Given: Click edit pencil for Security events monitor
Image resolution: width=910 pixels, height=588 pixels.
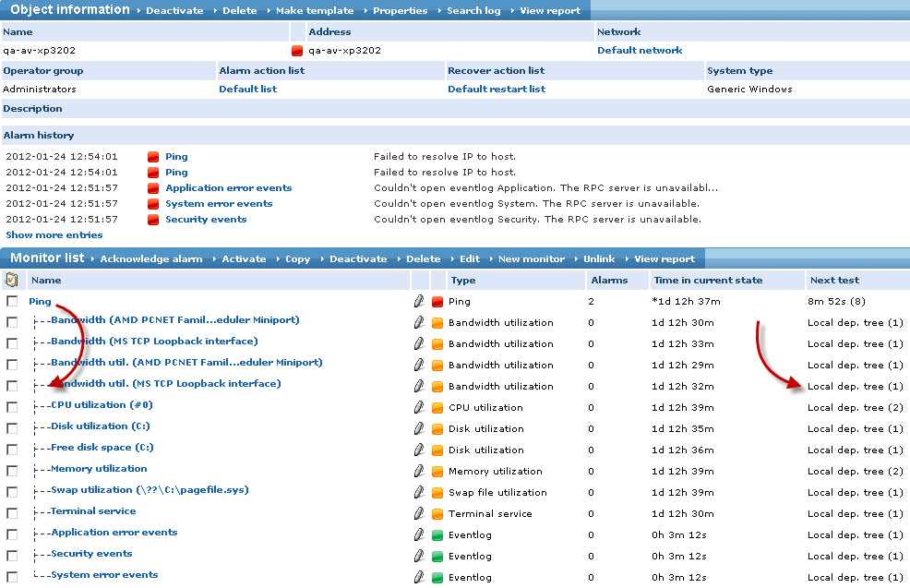Looking at the screenshot, I should (419, 556).
